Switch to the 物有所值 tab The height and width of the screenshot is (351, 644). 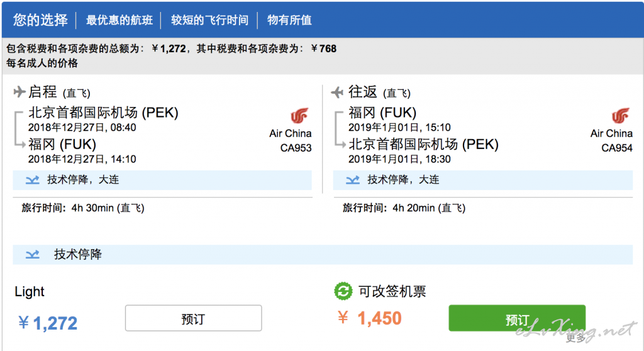289,20
